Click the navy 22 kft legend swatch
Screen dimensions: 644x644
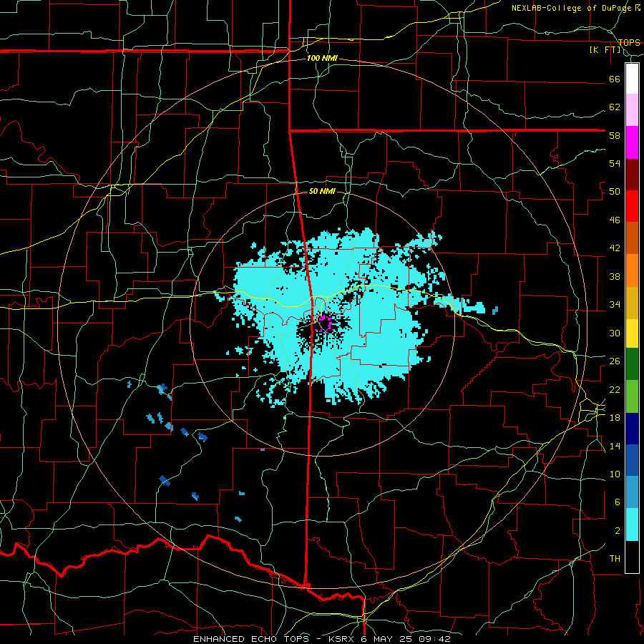[x=632, y=429]
